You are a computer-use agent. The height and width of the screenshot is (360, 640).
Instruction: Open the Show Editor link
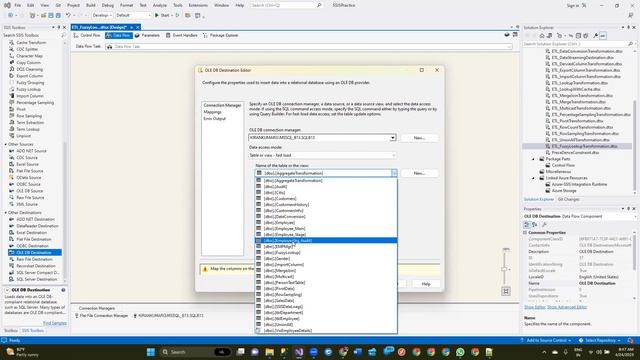tap(535, 307)
